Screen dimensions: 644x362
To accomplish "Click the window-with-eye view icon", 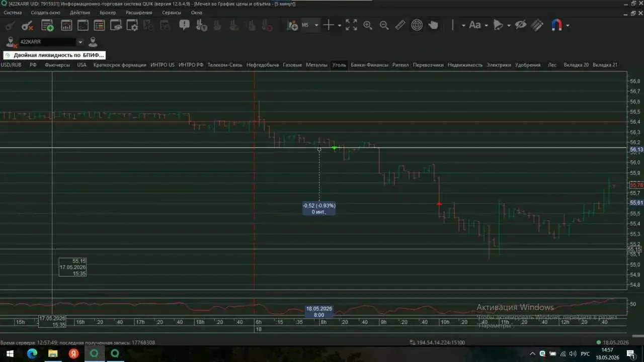I will click(116, 25).
